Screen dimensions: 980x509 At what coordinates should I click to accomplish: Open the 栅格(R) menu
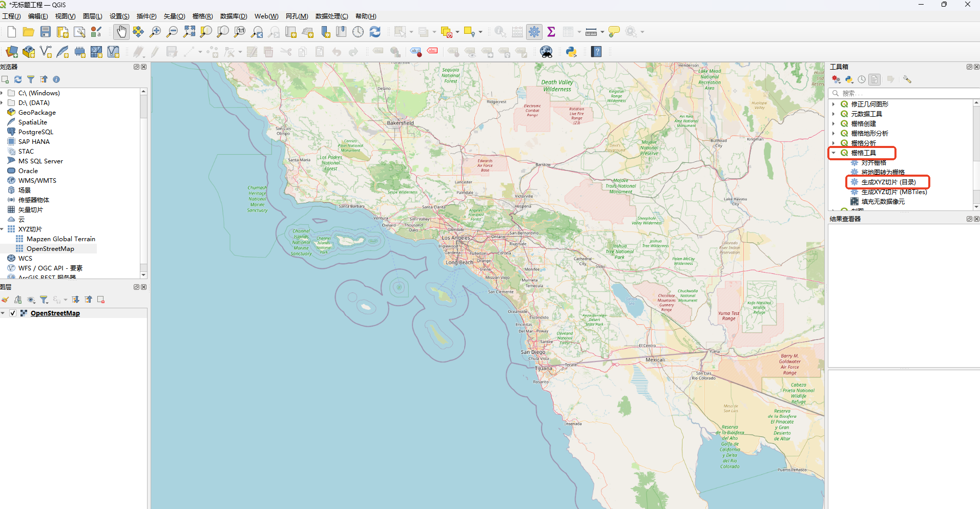tap(202, 16)
